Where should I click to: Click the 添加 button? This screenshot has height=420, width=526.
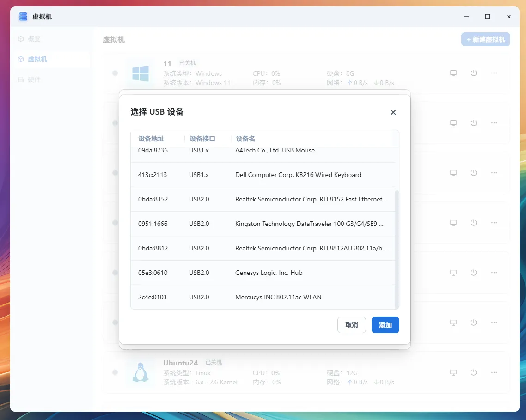[x=385, y=325]
